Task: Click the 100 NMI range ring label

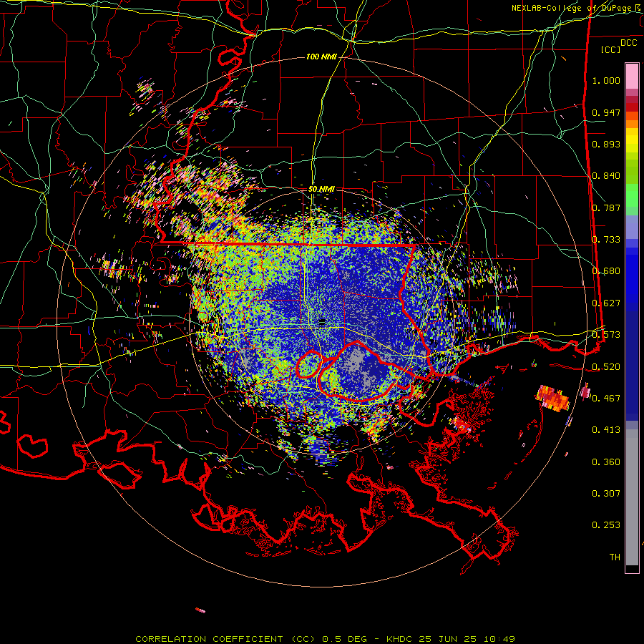Action: point(321,57)
